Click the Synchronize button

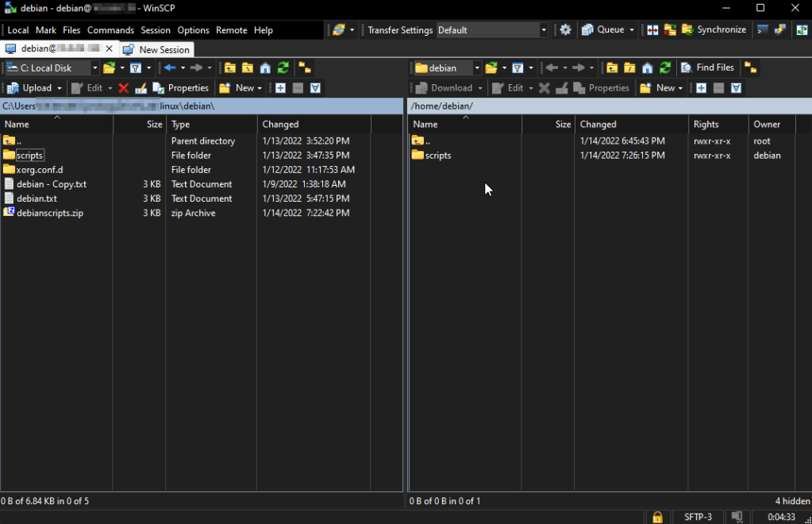[x=714, y=30]
